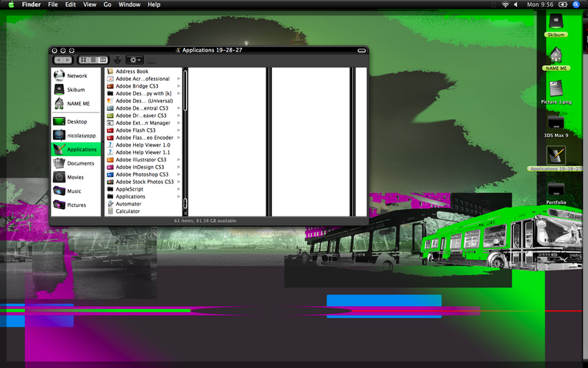Open the Edit menu

tap(71, 4)
